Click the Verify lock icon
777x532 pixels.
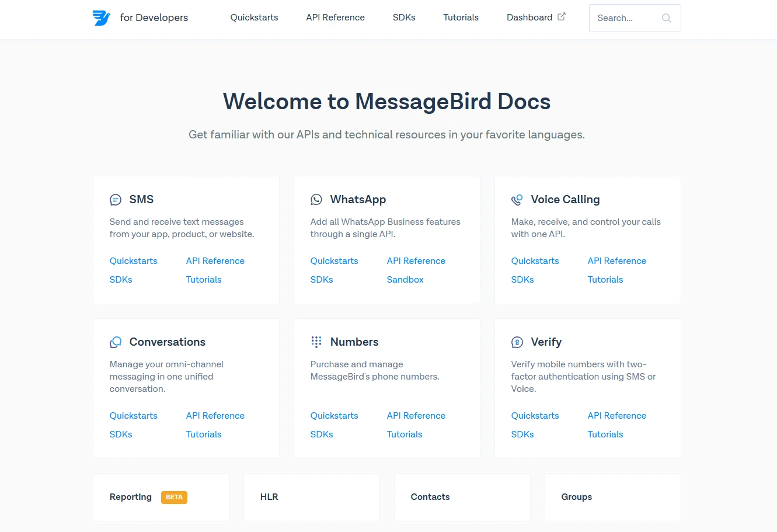[x=517, y=342]
